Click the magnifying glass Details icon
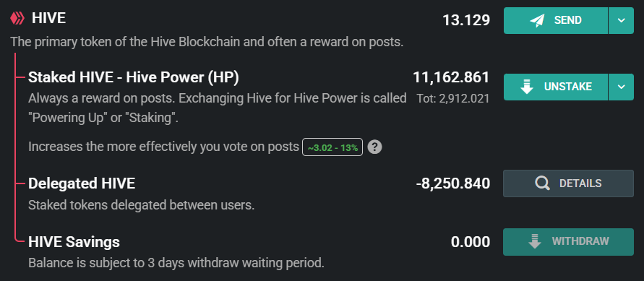644x281 pixels. coord(543,183)
